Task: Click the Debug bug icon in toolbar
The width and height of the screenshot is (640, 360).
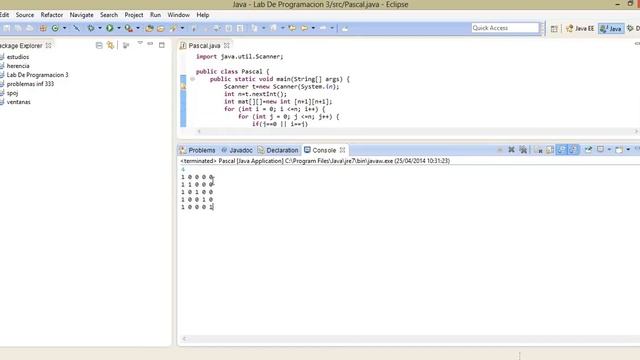Action: (x=91, y=28)
